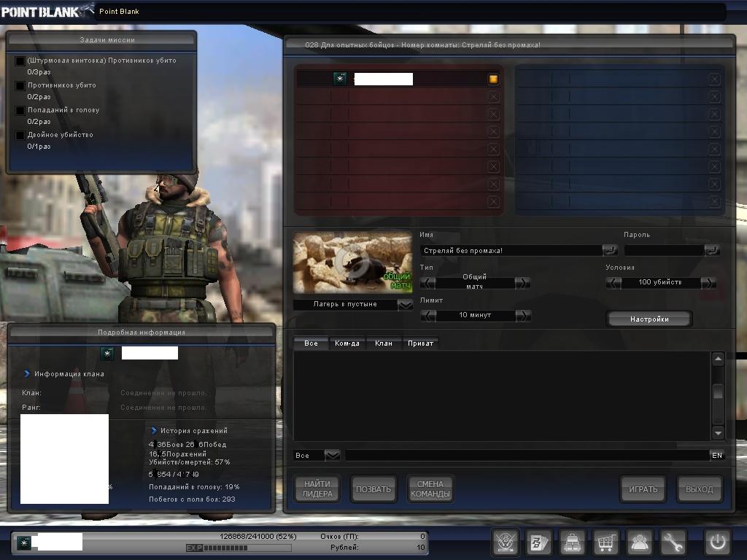Viewport: 747px width, 560px height.
Task: Open the shop cart icon
Action: 606,542
